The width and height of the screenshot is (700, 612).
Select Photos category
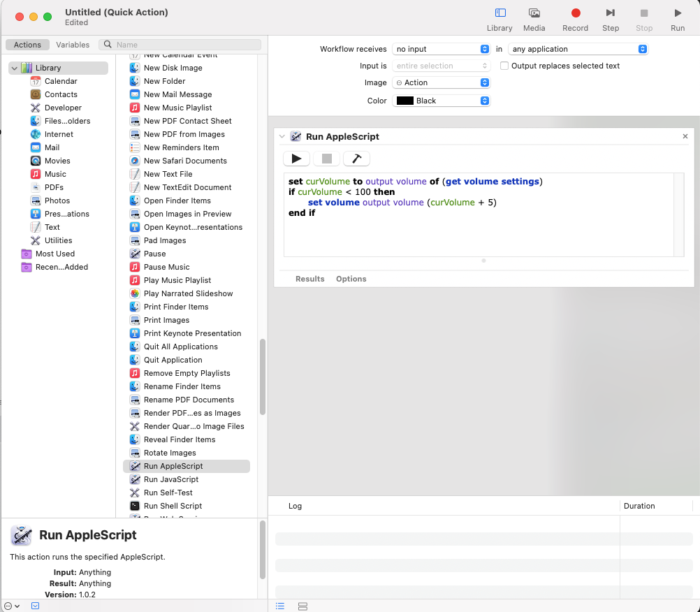[57, 201]
